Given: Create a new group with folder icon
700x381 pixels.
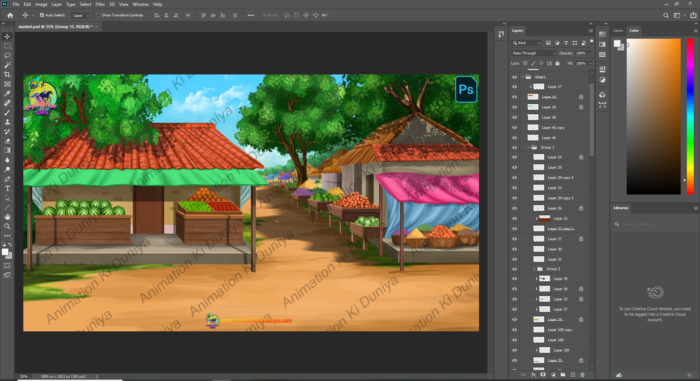Looking at the screenshot, I should 562,375.
